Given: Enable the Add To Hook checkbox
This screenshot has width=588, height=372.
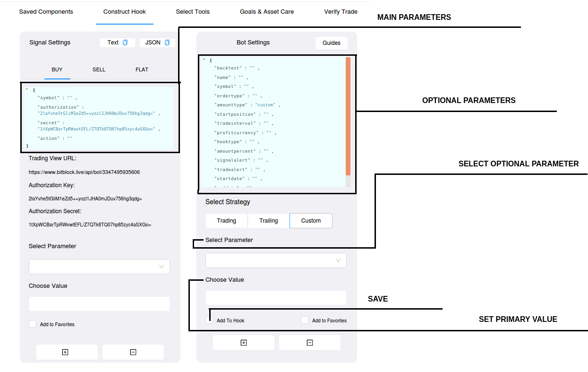Looking at the screenshot, I should 210,320.
